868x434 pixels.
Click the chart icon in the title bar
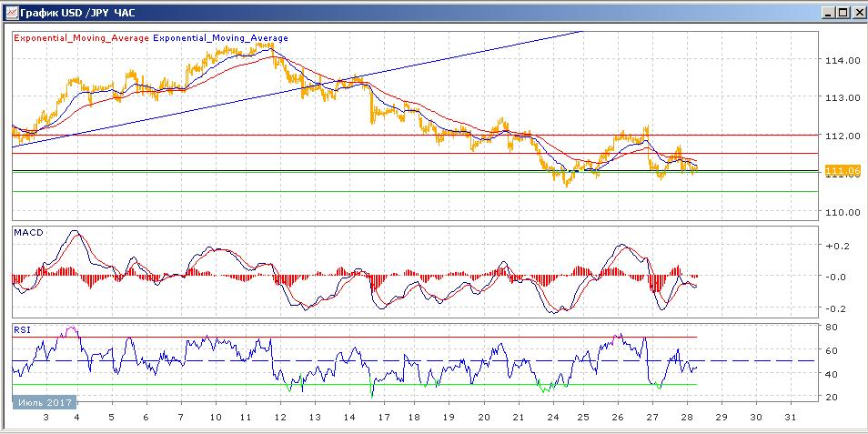click(10, 13)
